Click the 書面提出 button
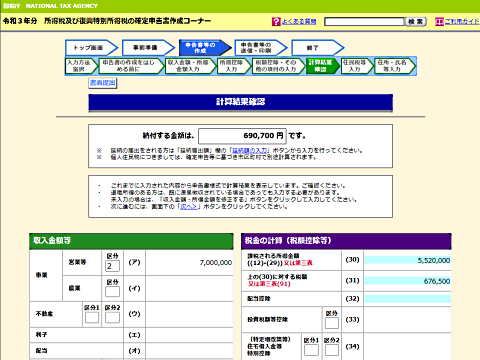 pyautogui.click(x=103, y=83)
